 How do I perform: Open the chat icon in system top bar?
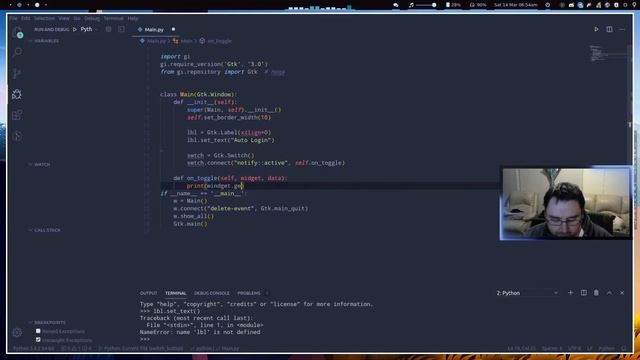pos(396,5)
